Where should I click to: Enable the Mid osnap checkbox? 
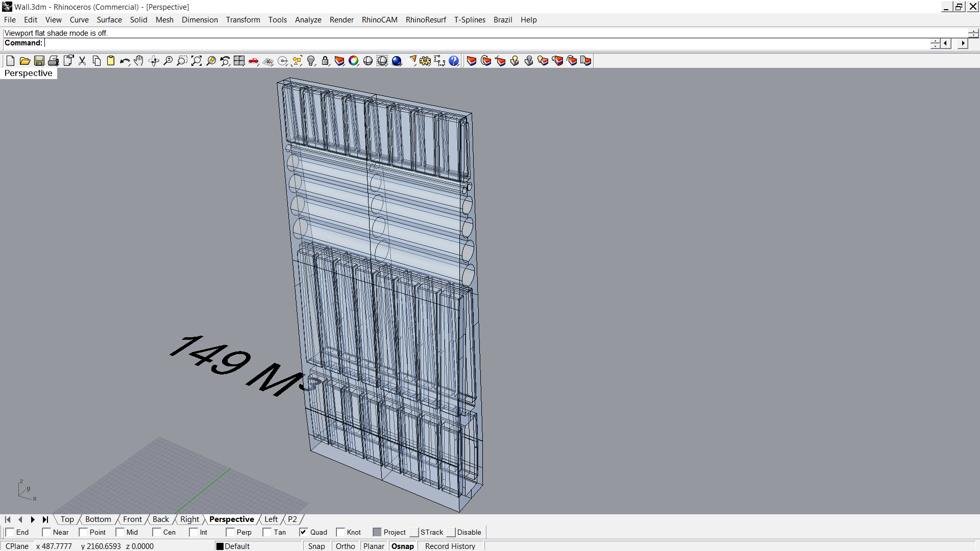click(120, 532)
